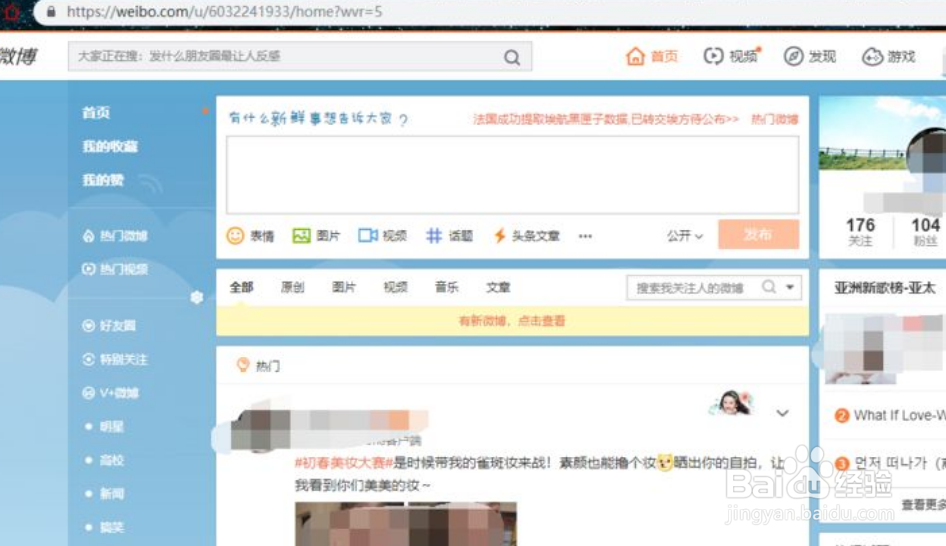Click the search magnifier icon in top bar
946x546 pixels.
point(512,57)
